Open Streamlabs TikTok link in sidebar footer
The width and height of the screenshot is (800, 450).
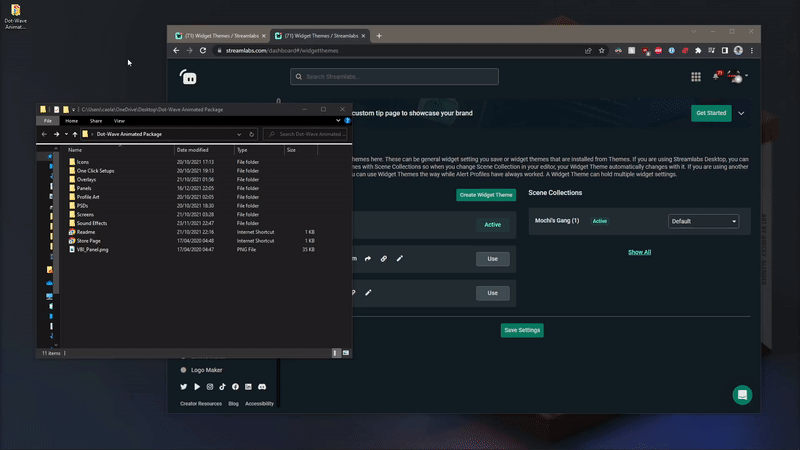(x=222, y=387)
